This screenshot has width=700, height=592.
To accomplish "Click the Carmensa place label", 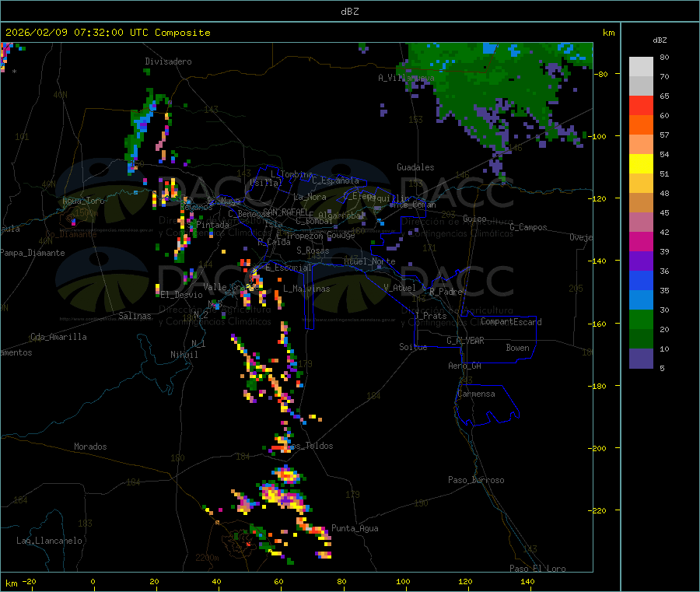I will coord(476,394).
